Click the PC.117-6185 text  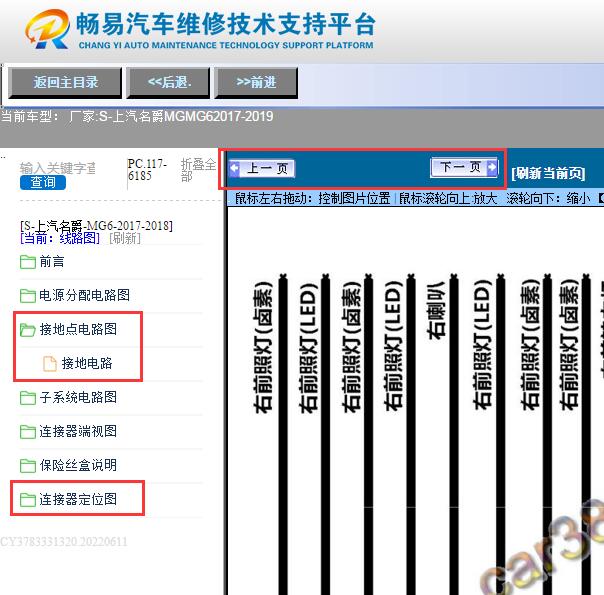147,169
